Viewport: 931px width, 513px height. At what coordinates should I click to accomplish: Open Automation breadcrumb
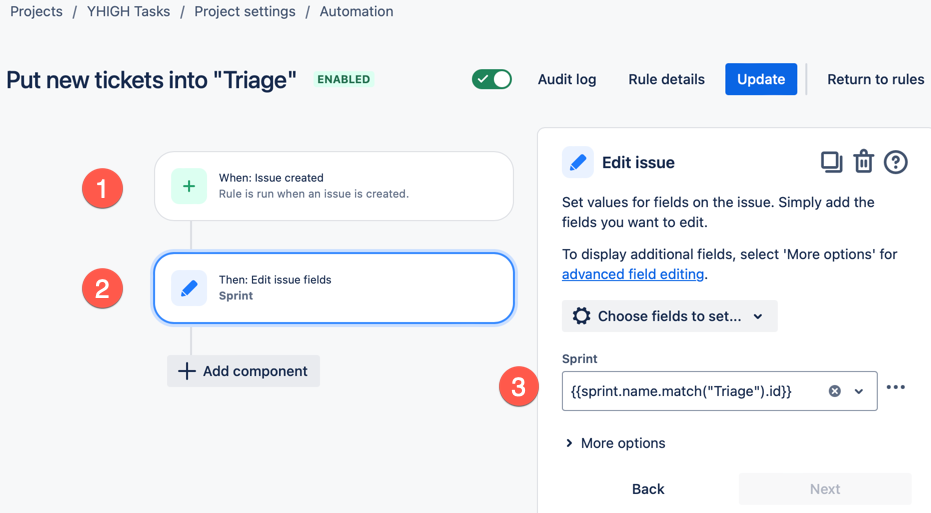point(356,11)
